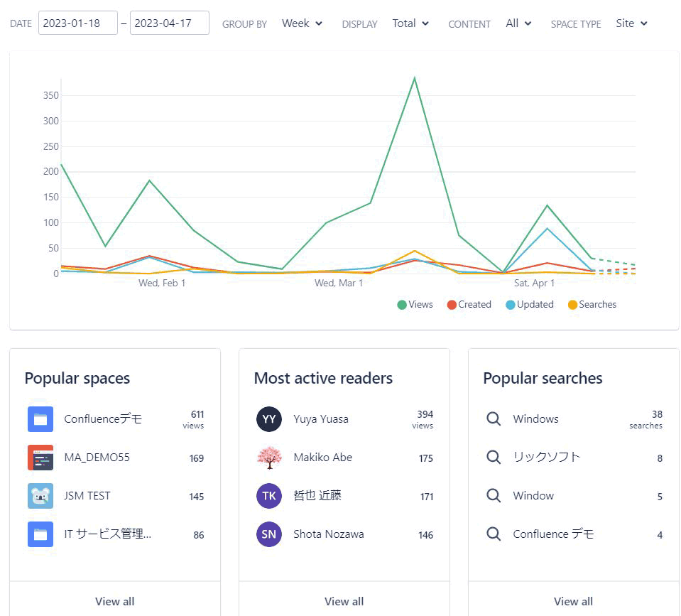
Task: Click Yuya Yuasa's YY avatar
Action: [x=269, y=419]
